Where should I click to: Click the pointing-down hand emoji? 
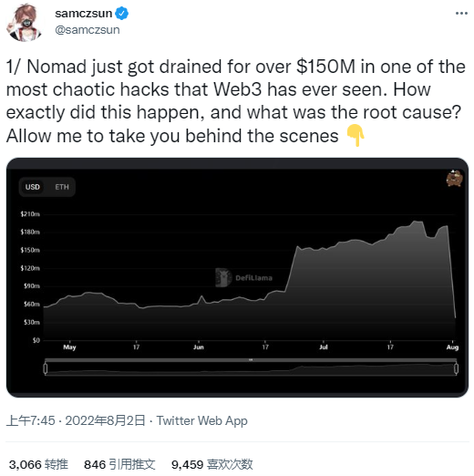(355, 135)
